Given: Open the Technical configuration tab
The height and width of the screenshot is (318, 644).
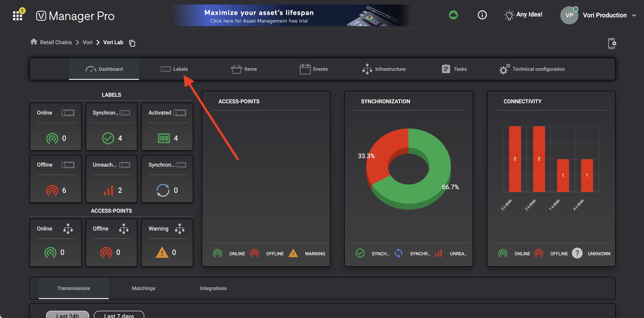Looking at the screenshot, I should pos(532,69).
